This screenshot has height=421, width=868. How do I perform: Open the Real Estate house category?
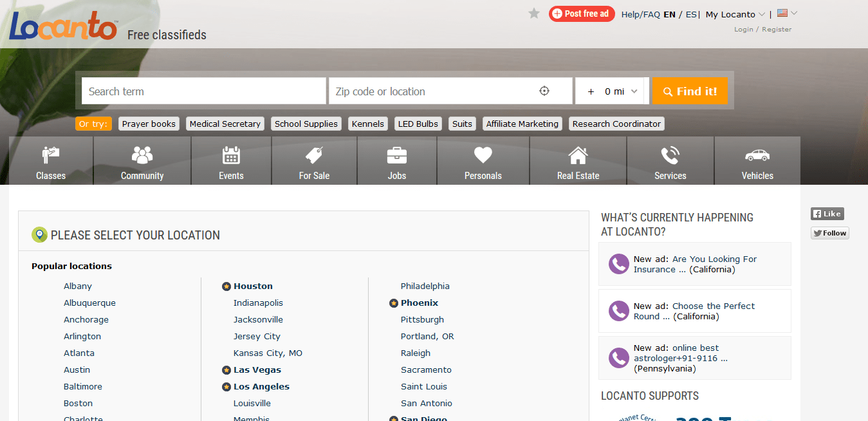[x=578, y=161]
